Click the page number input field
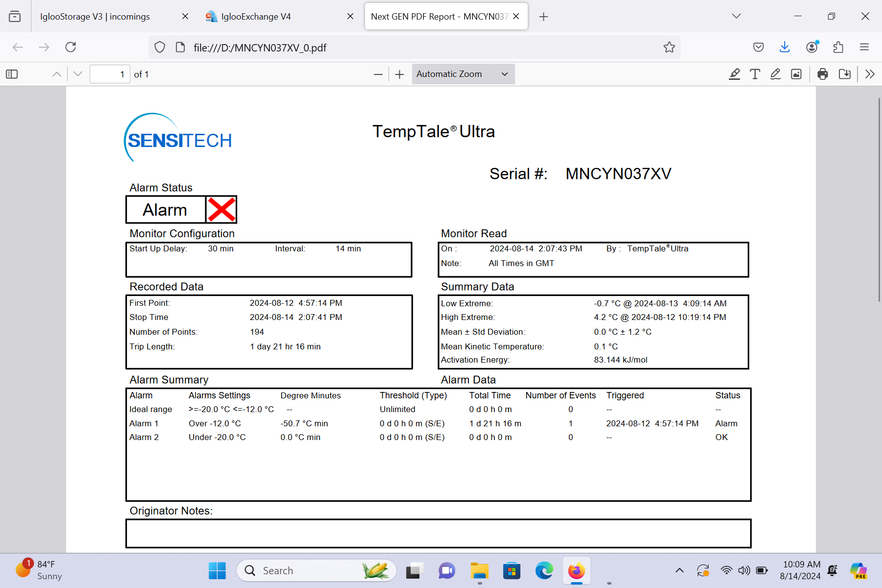The width and height of the screenshot is (882, 588). coord(110,74)
